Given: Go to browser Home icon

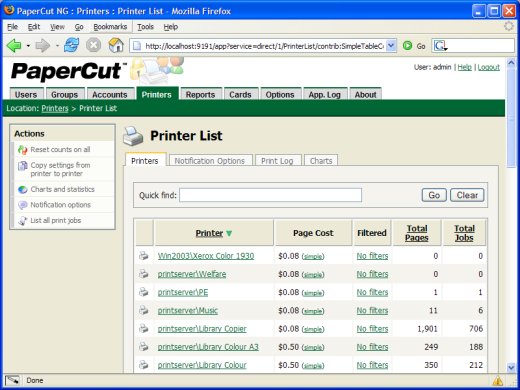Looking at the screenshot, I should click(x=116, y=45).
